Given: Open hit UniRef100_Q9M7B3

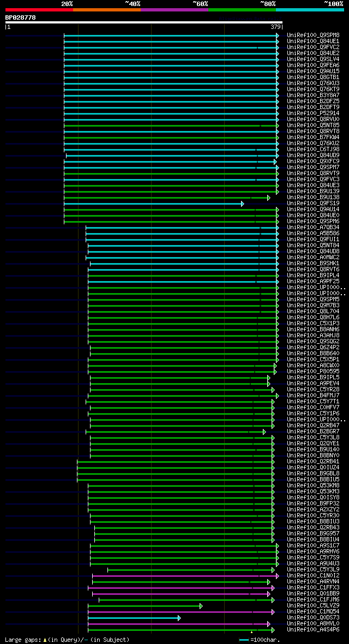Looking at the screenshot, I should pos(313,306).
